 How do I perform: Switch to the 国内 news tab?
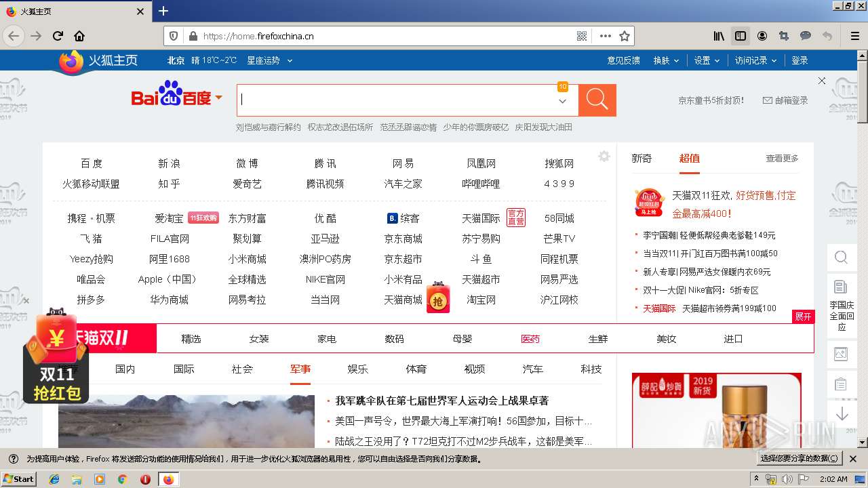125,369
